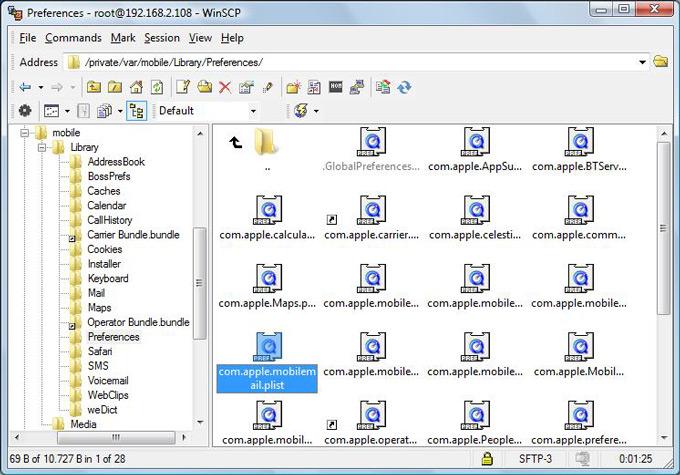Open the file Properties icon
Image resolution: width=680 pixels, height=475 pixels.
(x=246, y=87)
